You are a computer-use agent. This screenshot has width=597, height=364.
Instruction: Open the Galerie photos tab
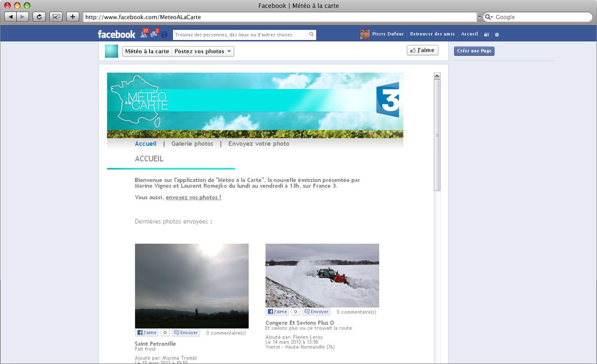[x=192, y=144]
